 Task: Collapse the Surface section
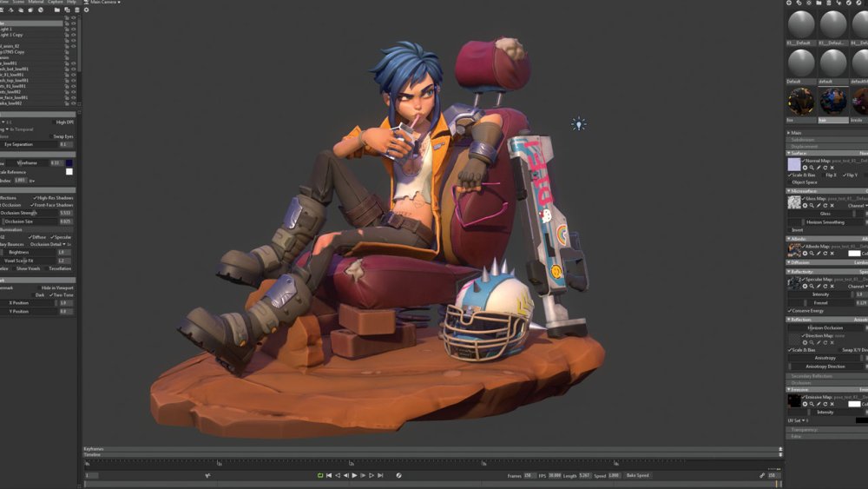[x=789, y=153]
